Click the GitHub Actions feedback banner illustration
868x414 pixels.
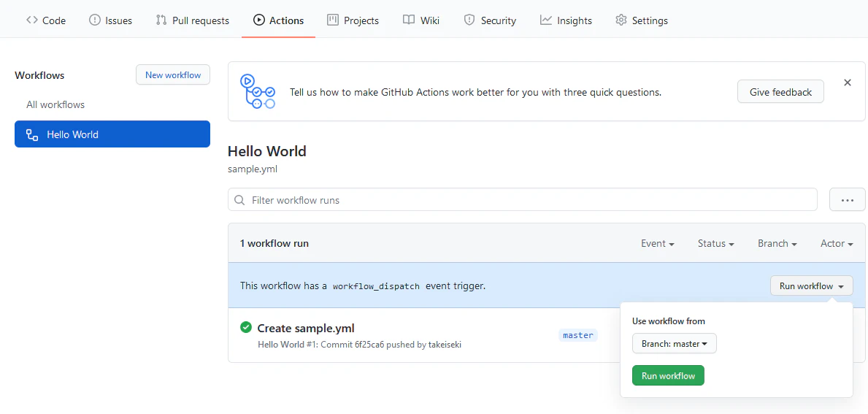(x=258, y=91)
